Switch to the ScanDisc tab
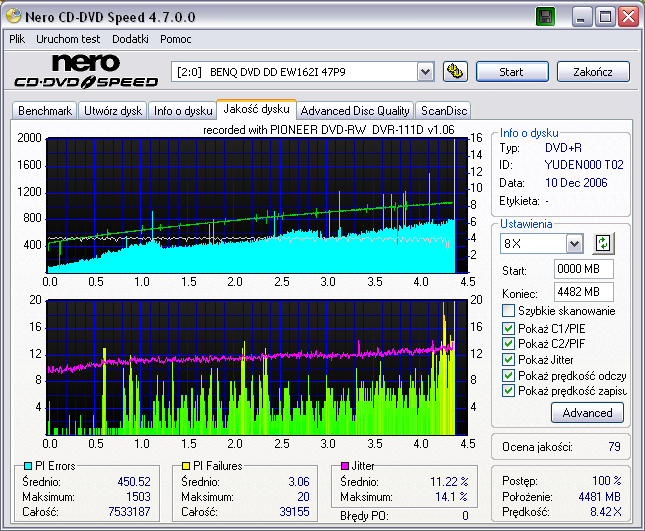The height and width of the screenshot is (531, 645). click(x=444, y=111)
